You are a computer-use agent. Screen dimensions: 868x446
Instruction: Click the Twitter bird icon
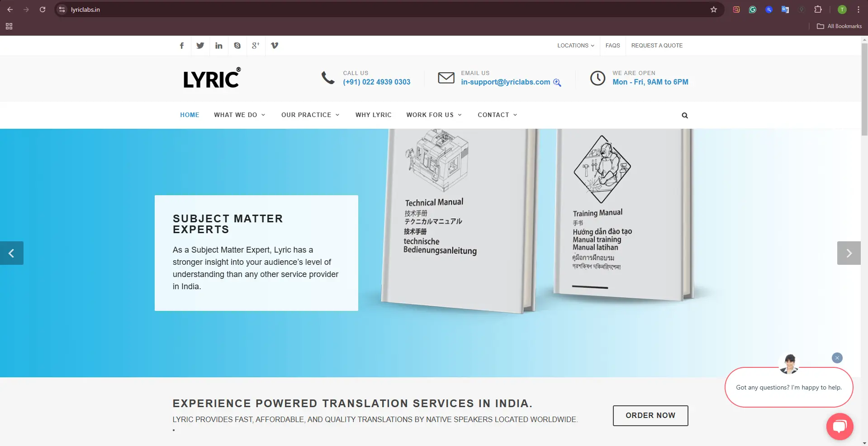[200, 46]
